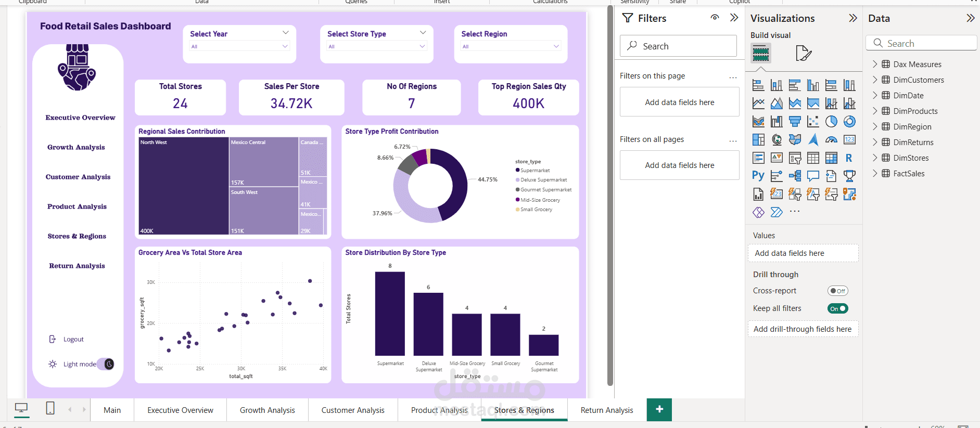Image resolution: width=980 pixels, height=428 pixels.
Task: Select the Stacked column chart visual
Action: tap(777, 85)
